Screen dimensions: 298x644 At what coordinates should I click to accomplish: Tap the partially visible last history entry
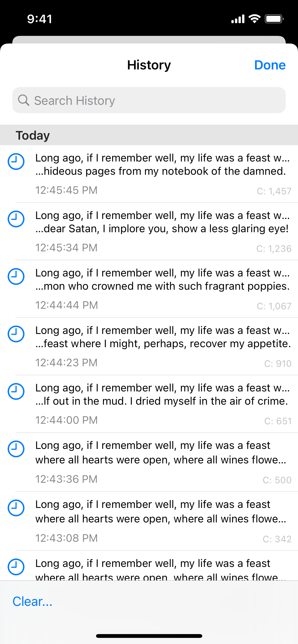click(149, 566)
